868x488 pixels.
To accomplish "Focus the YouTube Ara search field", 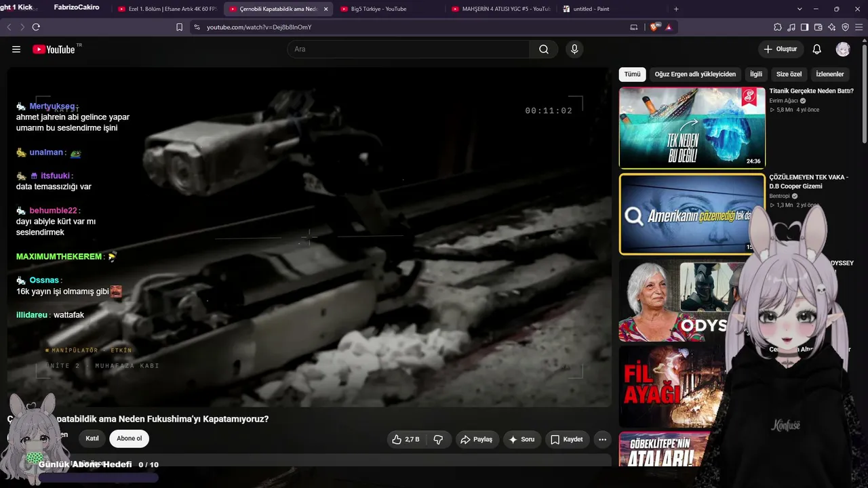I will (x=408, y=49).
